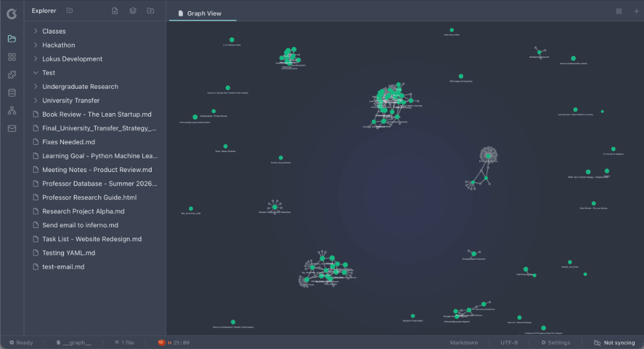Click the 1 file status entry
The height and width of the screenshot is (349, 644).
click(124, 342)
